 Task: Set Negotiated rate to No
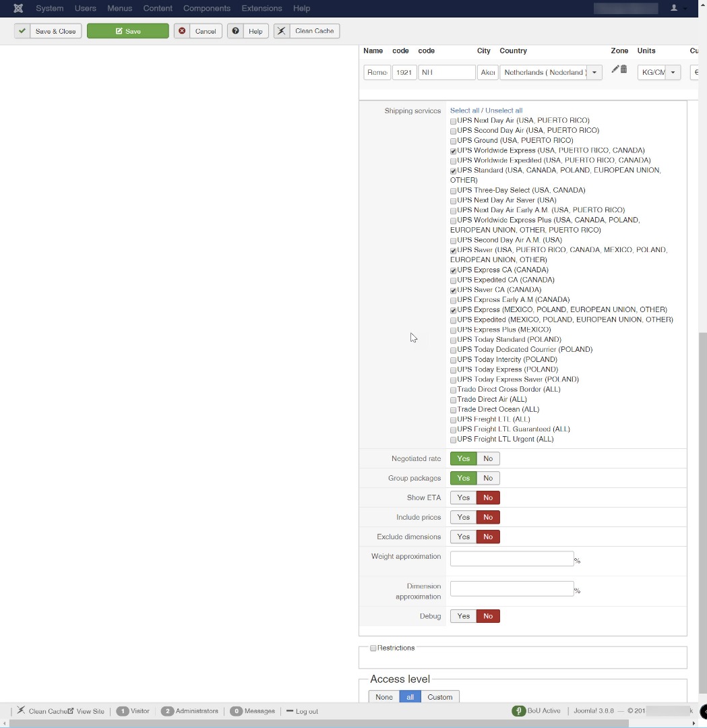click(488, 458)
